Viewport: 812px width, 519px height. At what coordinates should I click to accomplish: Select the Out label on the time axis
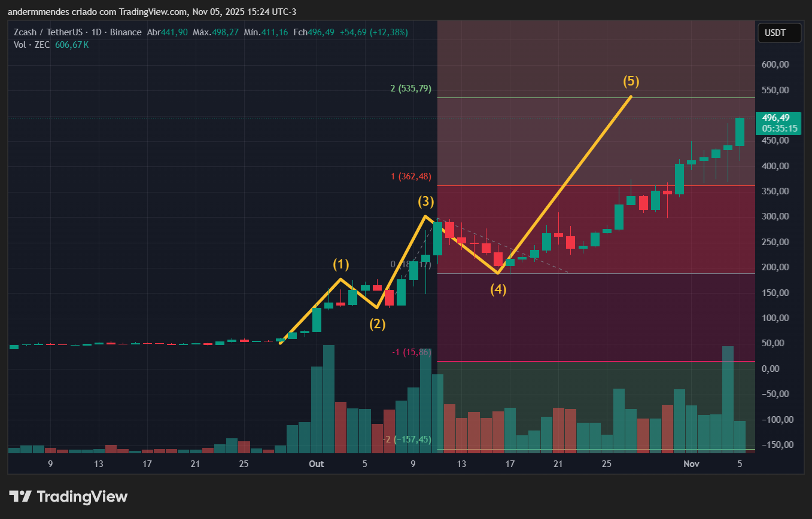(316, 464)
